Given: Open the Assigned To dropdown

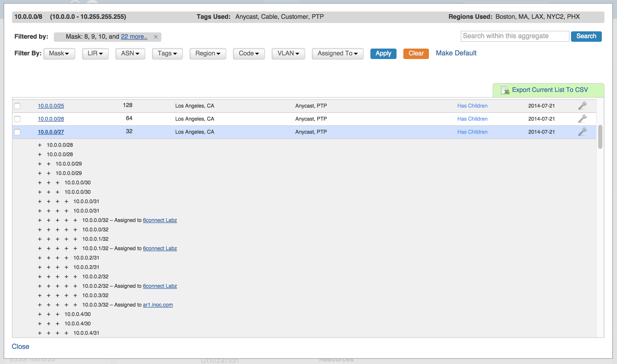Looking at the screenshot, I should coord(337,54).
